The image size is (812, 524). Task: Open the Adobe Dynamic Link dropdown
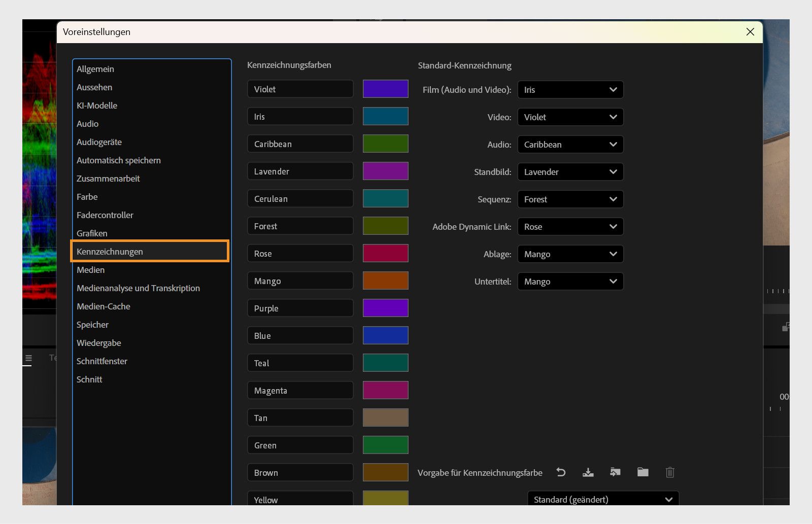point(570,227)
